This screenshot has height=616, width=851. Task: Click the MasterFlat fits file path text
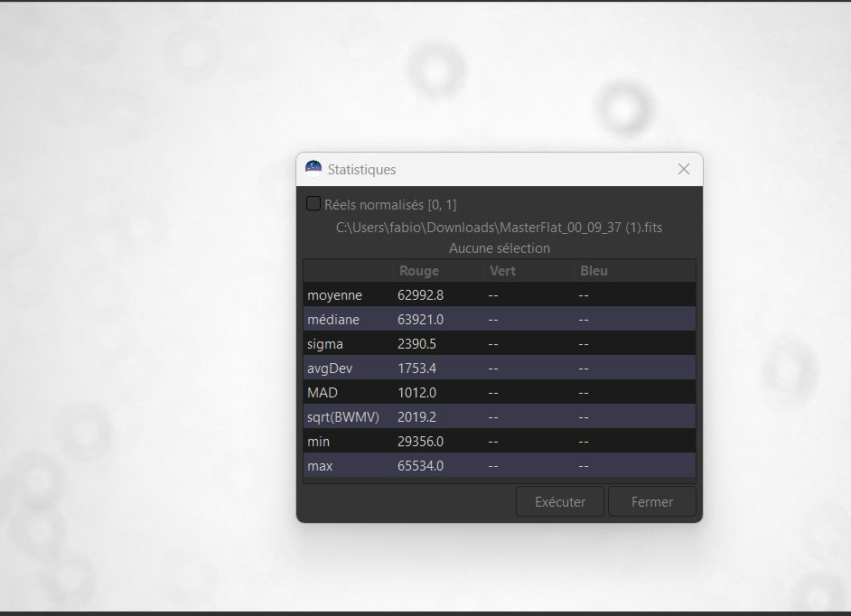(x=499, y=228)
